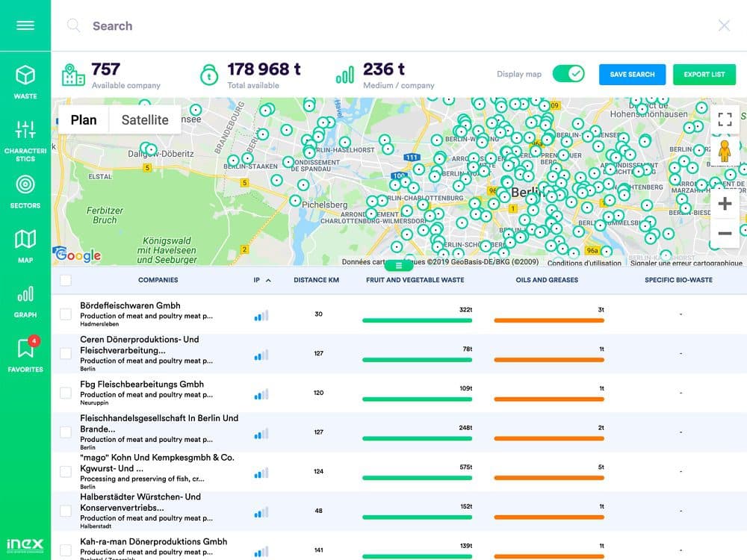Image resolution: width=747 pixels, height=560 pixels.
Task: Toggle the Display map switch
Action: pos(568,74)
